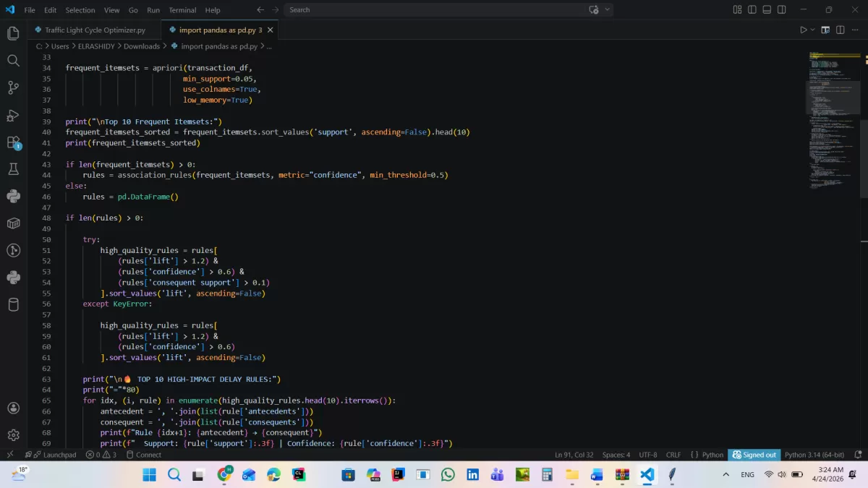This screenshot has height=488, width=868.
Task: Open the Search view
Action: tap(13, 61)
